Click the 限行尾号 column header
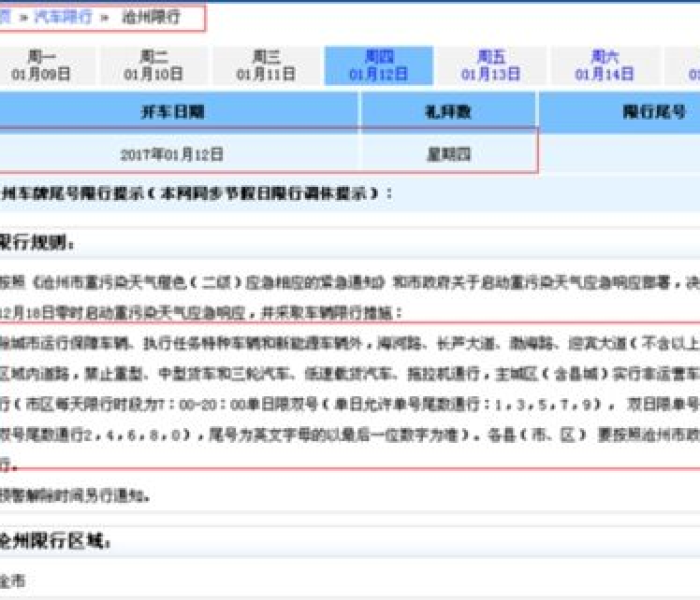Viewport: 700px width, 600px height. [620, 112]
